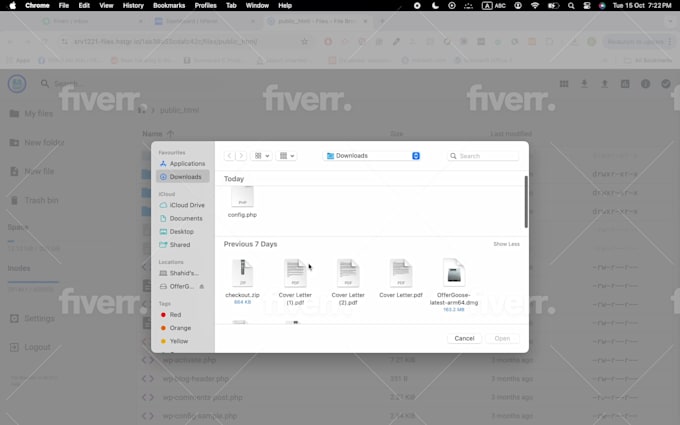Open the Chrome menu
Screen dimensions: 680x425
pyautogui.click(x=37, y=6)
